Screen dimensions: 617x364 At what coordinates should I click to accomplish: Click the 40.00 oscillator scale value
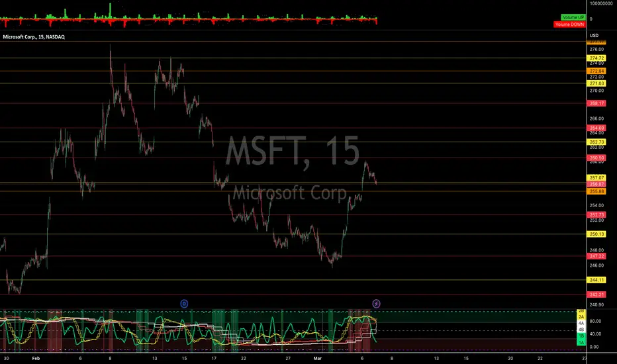coord(595,334)
